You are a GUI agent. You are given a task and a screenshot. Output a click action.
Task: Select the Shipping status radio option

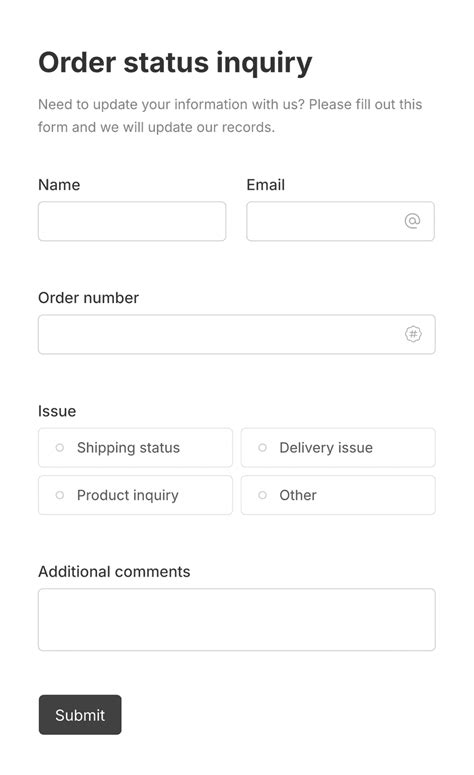pos(135,448)
